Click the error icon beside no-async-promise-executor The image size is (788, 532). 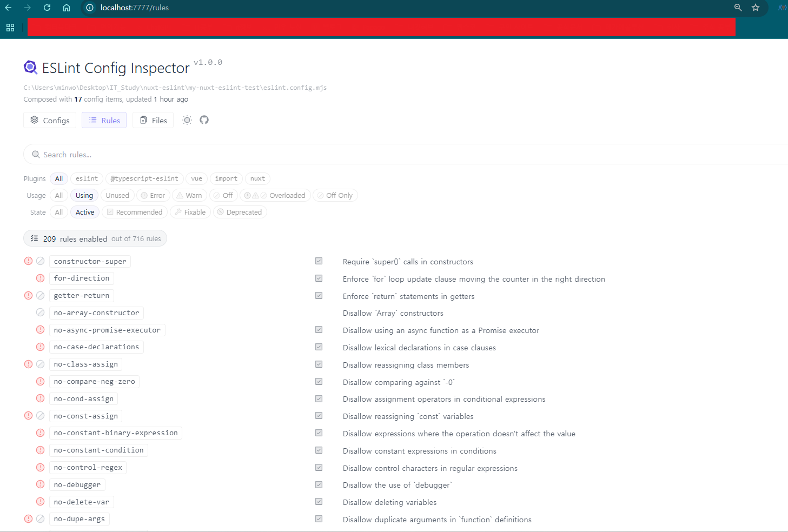[x=40, y=330]
